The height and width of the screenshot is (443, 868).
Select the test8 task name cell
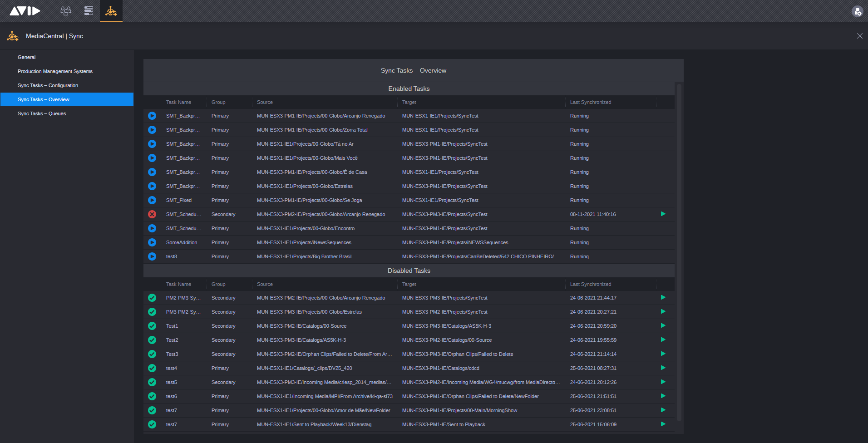(172, 256)
